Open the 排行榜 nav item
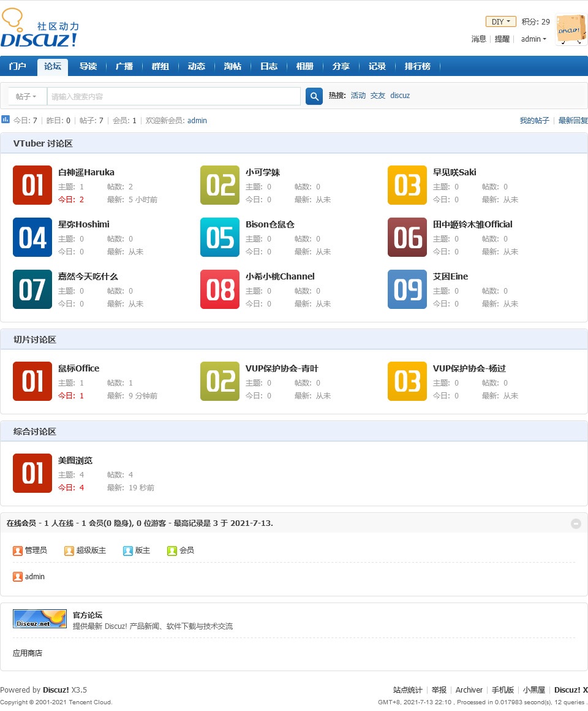Viewport: 588px width, 711px height. coord(418,66)
